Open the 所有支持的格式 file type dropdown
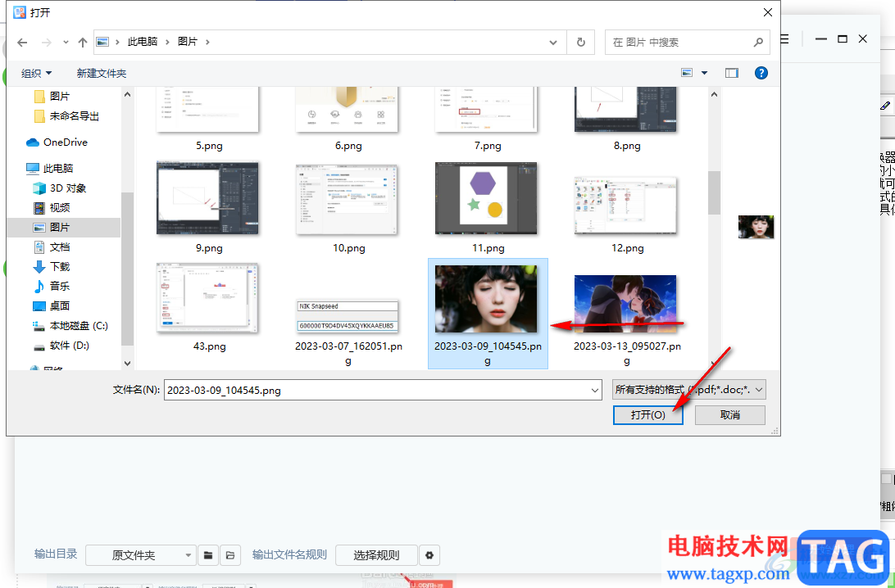Viewport: 895px width, 588px height. (x=689, y=390)
